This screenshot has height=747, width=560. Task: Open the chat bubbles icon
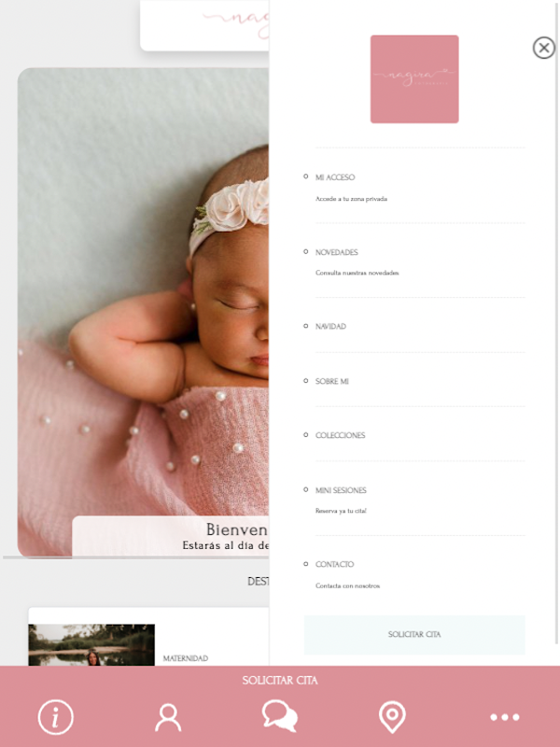click(280, 716)
